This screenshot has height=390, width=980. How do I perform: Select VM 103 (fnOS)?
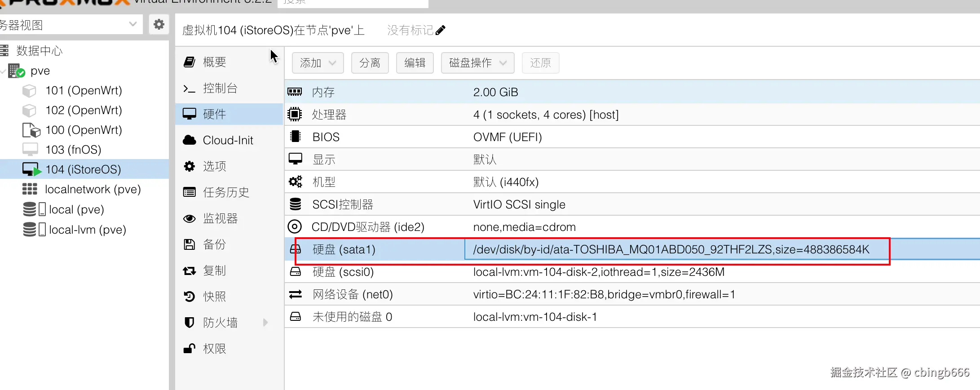[x=73, y=150]
